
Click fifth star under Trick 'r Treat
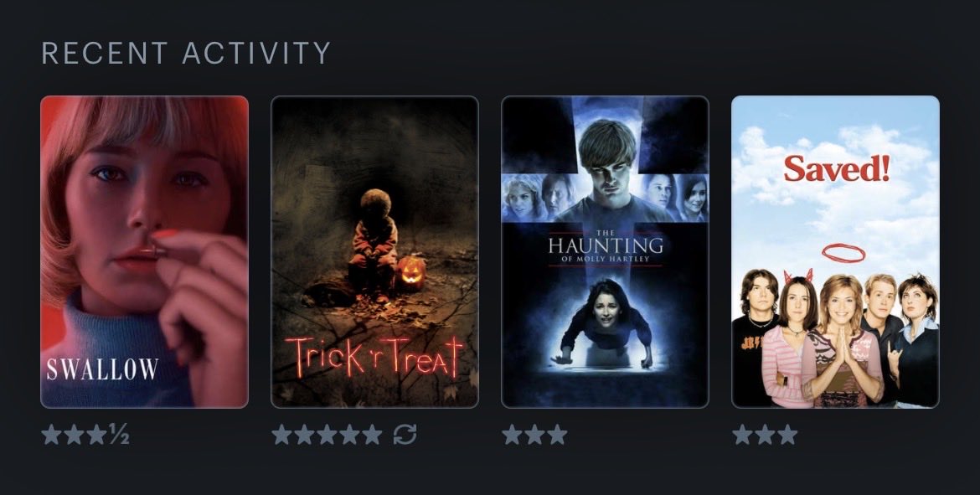point(372,435)
